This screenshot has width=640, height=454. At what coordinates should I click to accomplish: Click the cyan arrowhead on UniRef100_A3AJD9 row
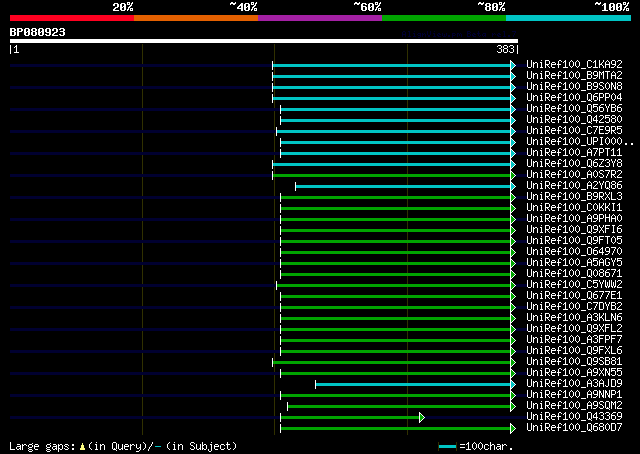click(513, 385)
